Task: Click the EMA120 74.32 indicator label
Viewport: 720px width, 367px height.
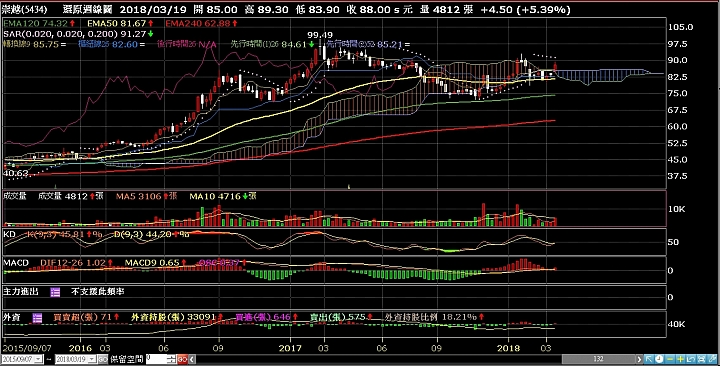Action: (x=34, y=23)
